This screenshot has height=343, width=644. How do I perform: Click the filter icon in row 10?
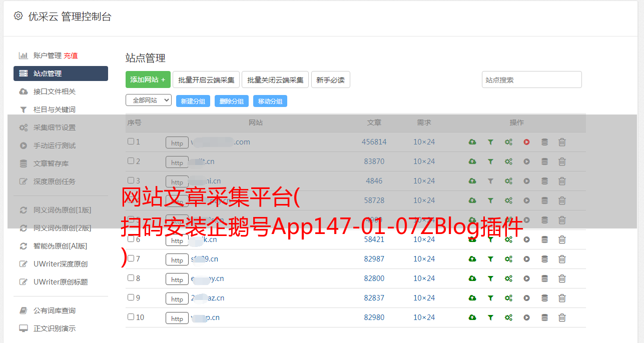point(490,317)
